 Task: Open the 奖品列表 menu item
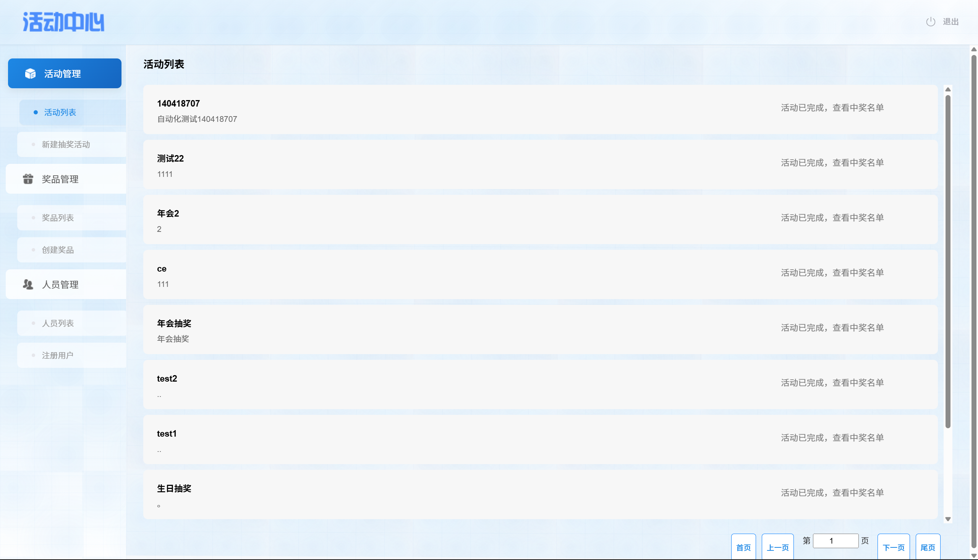pyautogui.click(x=58, y=218)
